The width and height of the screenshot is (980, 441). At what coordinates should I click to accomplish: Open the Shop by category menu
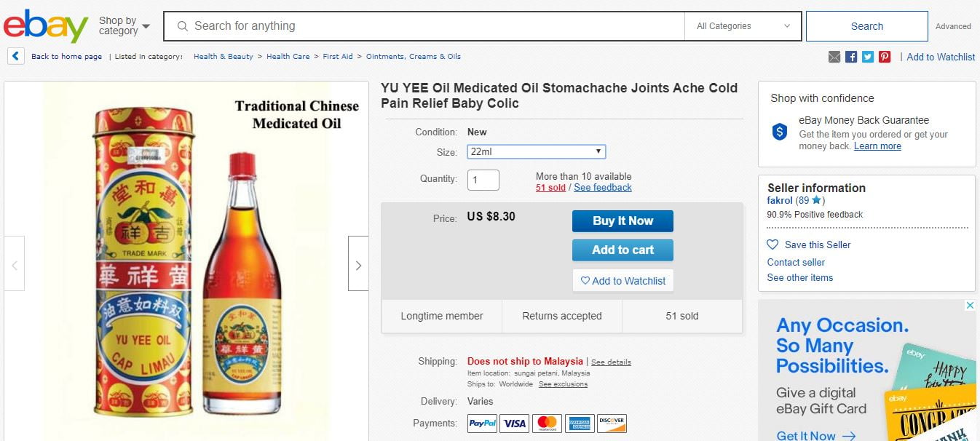click(125, 26)
